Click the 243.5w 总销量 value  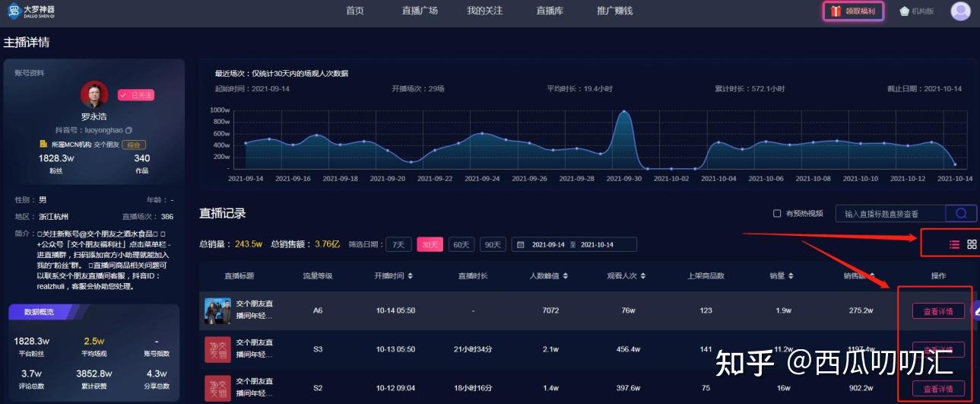tap(248, 244)
